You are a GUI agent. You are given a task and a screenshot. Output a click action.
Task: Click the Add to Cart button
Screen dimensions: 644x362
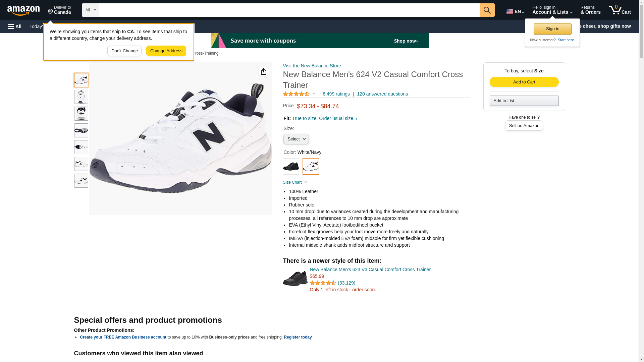(x=524, y=82)
